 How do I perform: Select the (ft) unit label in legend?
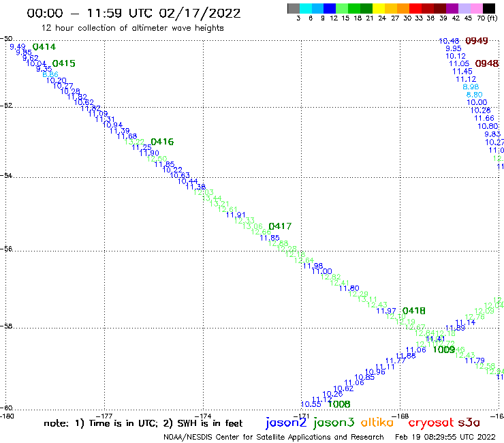pos(492,18)
